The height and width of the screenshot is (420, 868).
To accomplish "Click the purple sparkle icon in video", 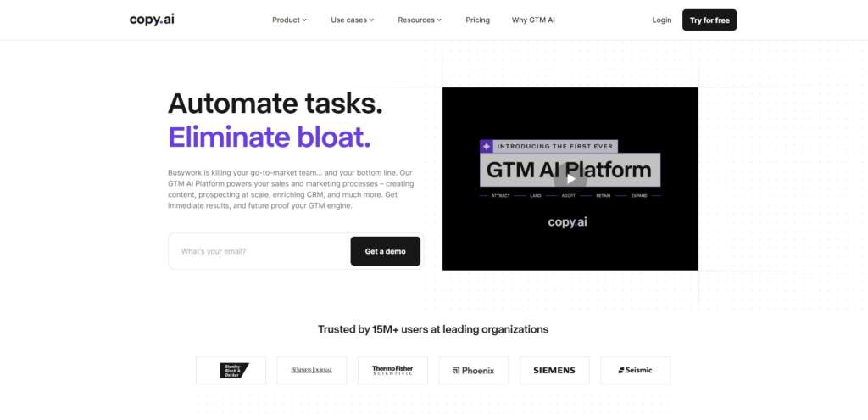I will click(x=486, y=146).
